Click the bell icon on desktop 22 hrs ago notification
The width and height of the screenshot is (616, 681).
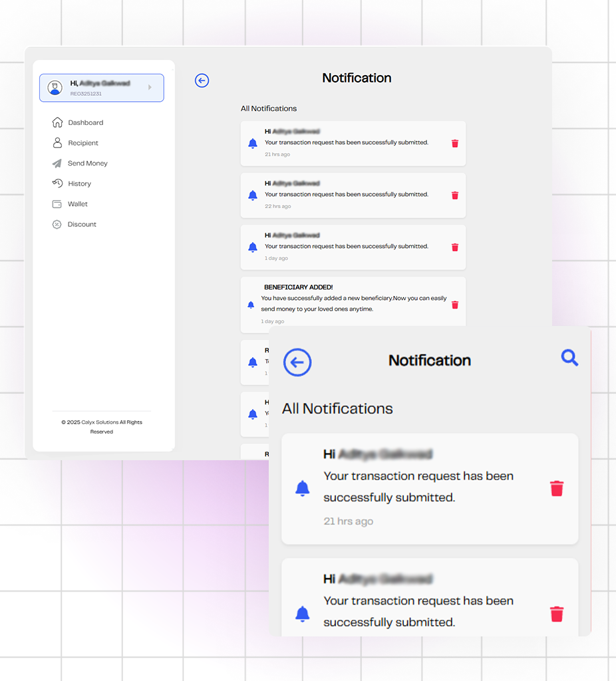[x=252, y=196]
